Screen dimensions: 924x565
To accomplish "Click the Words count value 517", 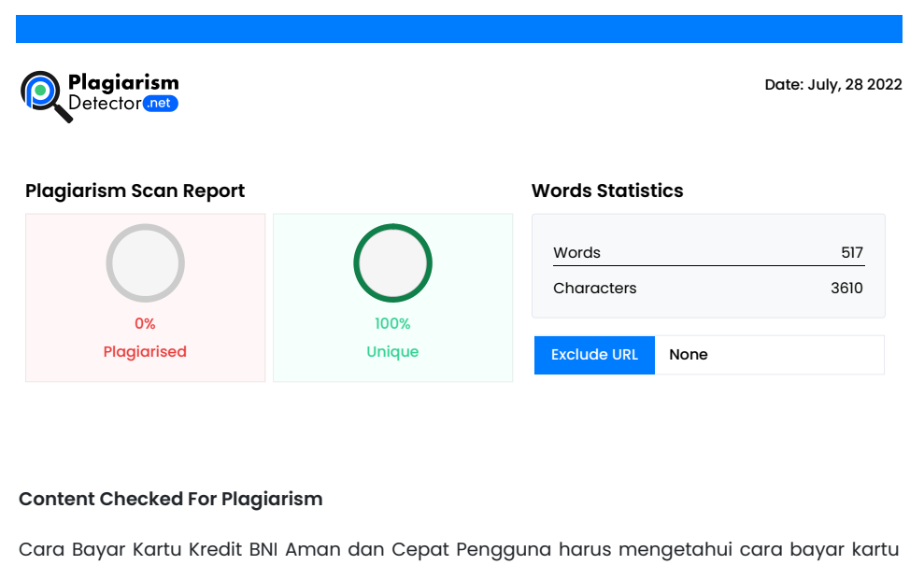I will [x=852, y=253].
